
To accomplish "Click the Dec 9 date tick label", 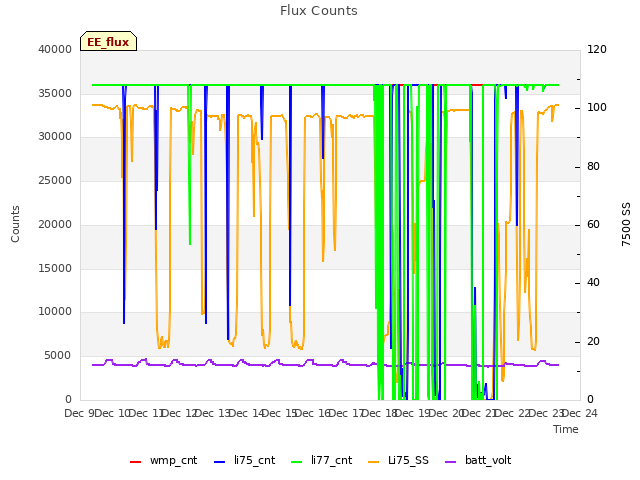I will pyautogui.click(x=79, y=413).
